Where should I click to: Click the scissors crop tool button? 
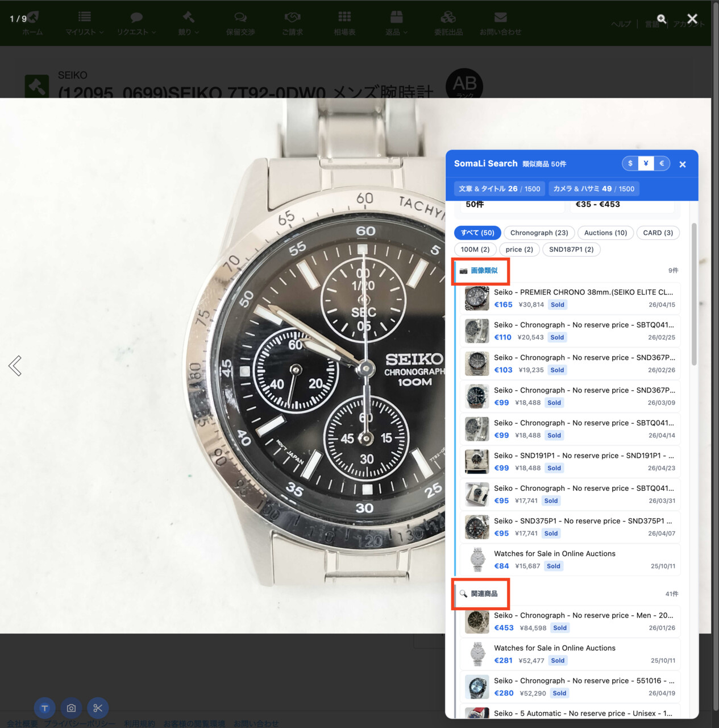pyautogui.click(x=98, y=708)
